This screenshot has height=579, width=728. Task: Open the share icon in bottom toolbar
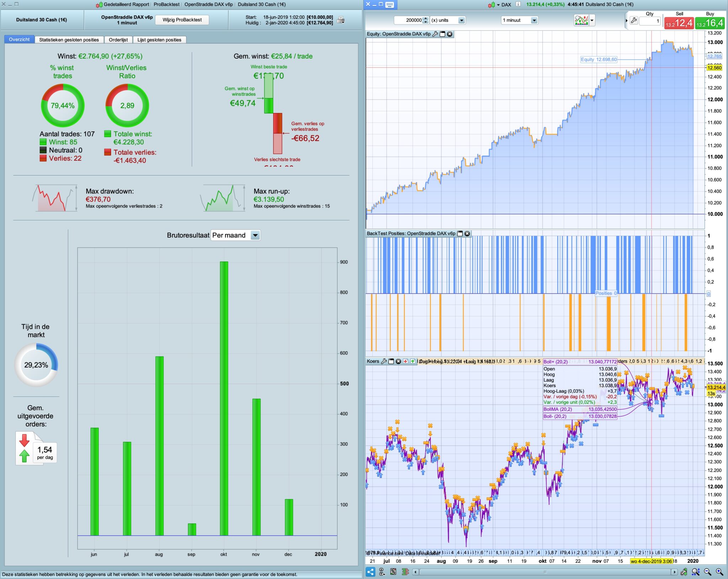point(370,572)
